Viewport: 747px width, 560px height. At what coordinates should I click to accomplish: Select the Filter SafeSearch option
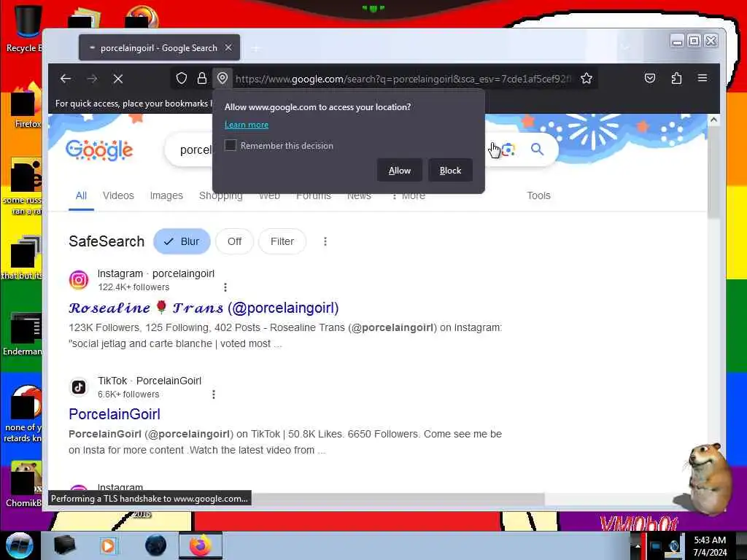point(282,241)
